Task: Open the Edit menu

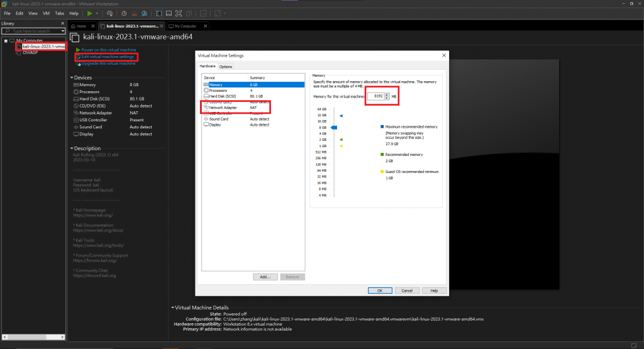Action: (19, 14)
